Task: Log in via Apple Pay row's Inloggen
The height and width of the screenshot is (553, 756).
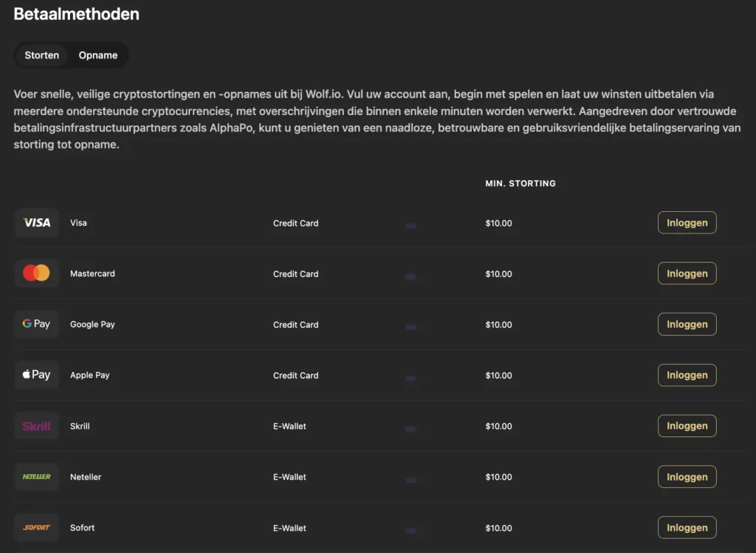Action: pyautogui.click(x=687, y=375)
